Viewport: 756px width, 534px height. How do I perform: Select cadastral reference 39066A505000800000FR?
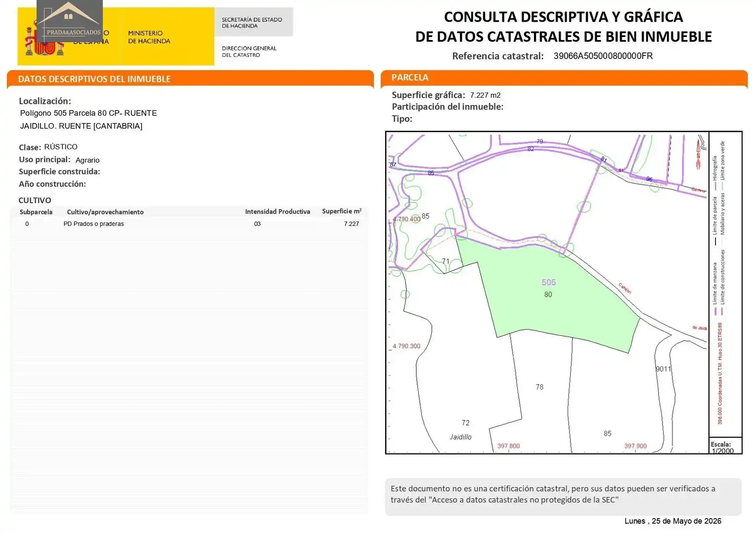click(x=603, y=56)
